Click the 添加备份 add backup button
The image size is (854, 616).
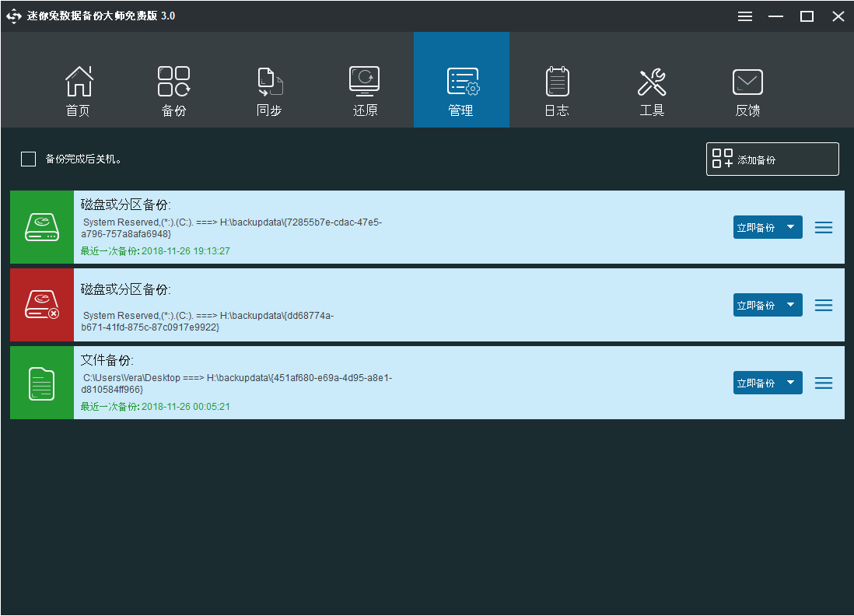772,159
